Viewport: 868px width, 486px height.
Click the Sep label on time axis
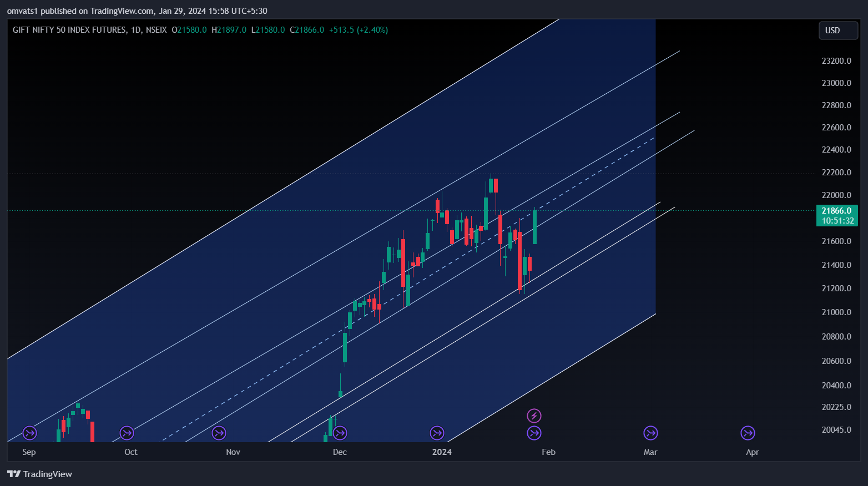29,452
